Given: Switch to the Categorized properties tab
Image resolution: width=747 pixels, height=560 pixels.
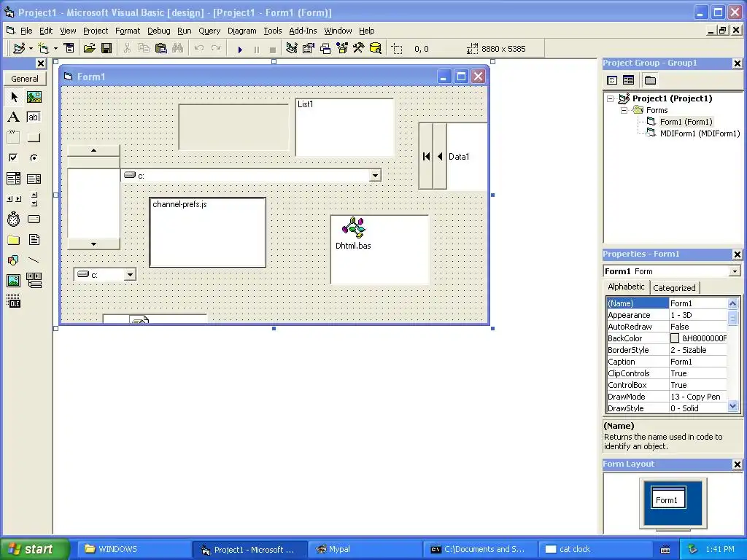Looking at the screenshot, I should tap(674, 287).
